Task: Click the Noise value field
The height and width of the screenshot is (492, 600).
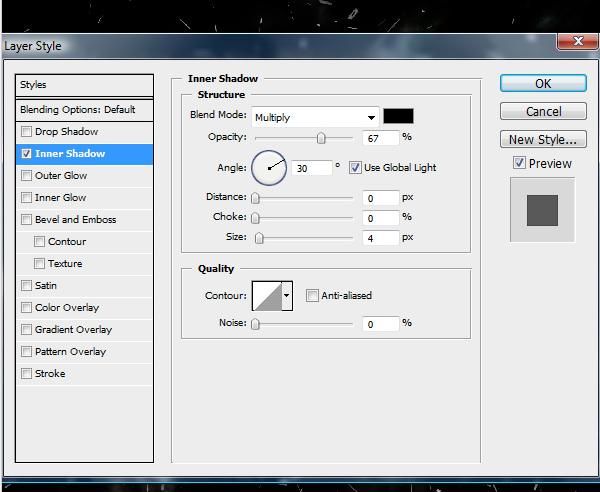Action: tap(381, 324)
